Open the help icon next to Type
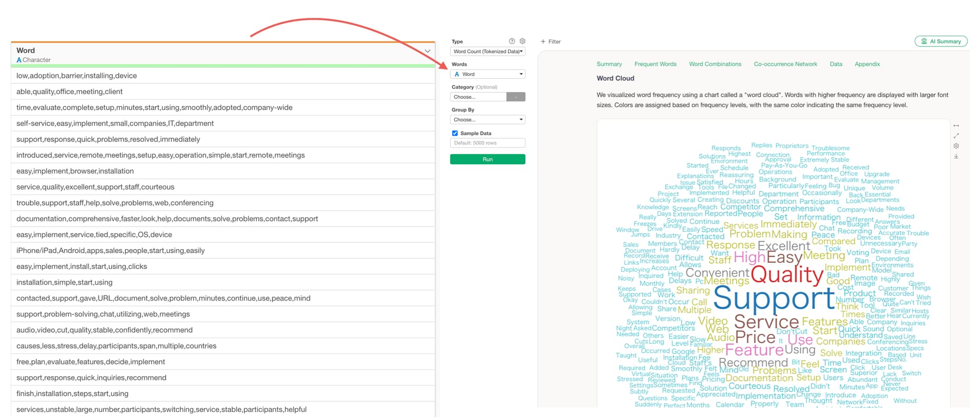The width and height of the screenshot is (980, 419). coord(512,41)
